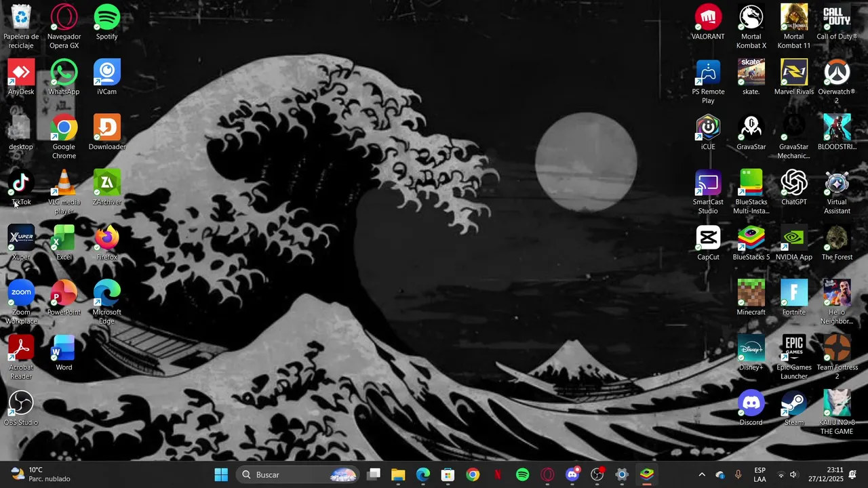Switch input language ESP LAA
Image resolution: width=868 pixels, height=488 pixels.
click(x=760, y=474)
